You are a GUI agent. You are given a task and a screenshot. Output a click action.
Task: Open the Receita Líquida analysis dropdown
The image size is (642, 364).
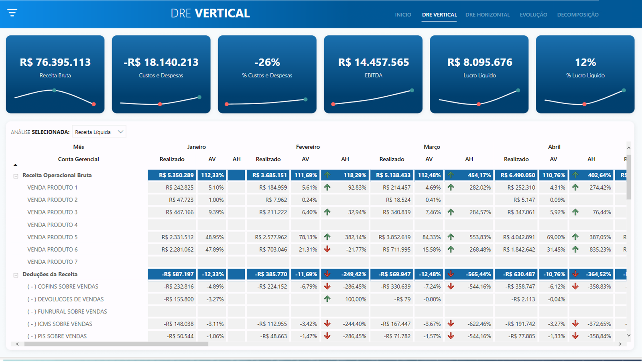pyautogui.click(x=120, y=131)
